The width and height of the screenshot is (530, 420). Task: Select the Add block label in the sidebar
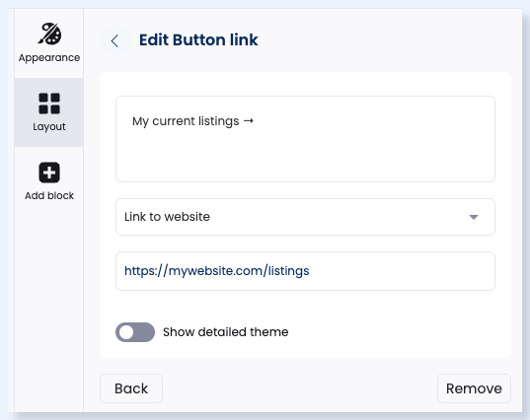tap(49, 196)
